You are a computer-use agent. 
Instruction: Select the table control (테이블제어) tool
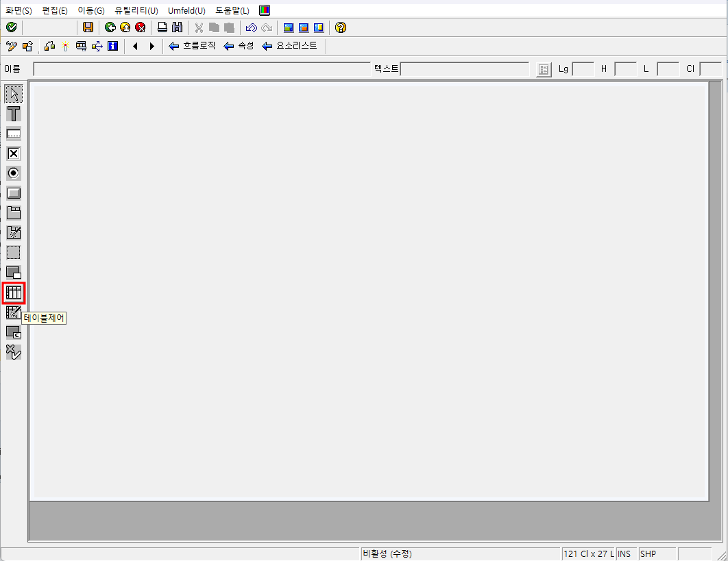(x=14, y=292)
